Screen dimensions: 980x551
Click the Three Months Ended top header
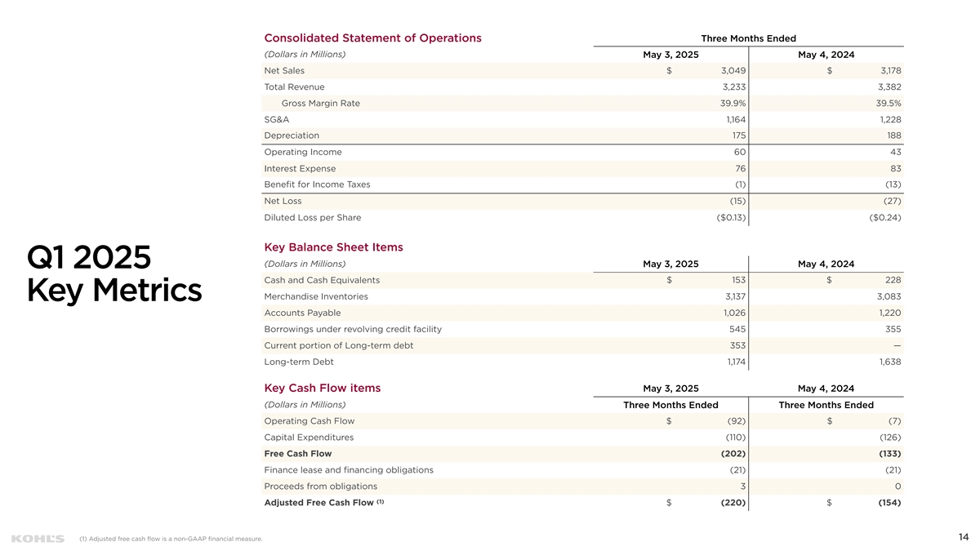pos(748,38)
